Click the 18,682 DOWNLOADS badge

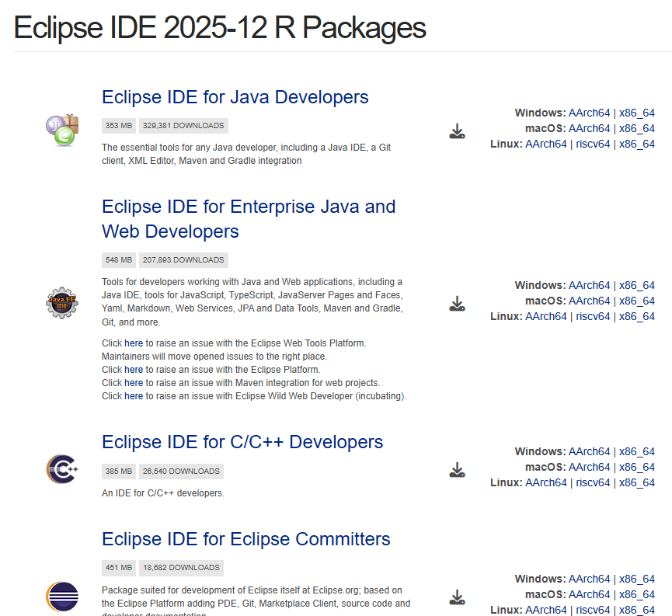[x=181, y=568]
